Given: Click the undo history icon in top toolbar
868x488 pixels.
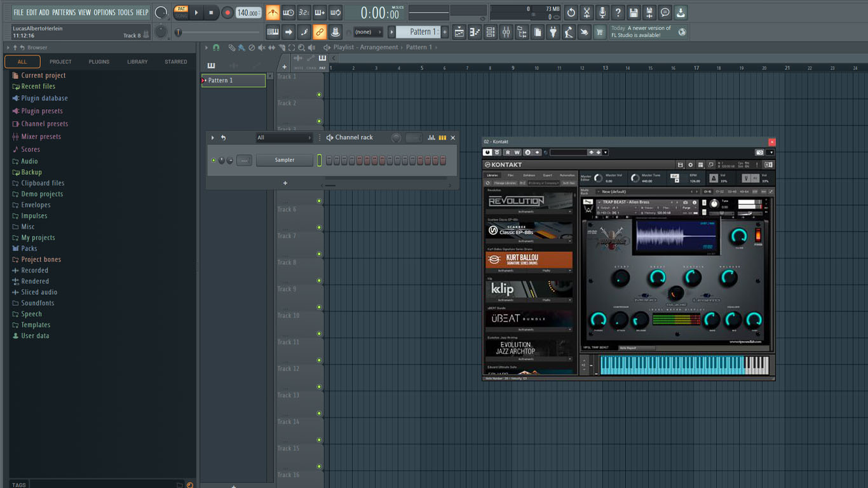Looking at the screenshot, I should (571, 12).
